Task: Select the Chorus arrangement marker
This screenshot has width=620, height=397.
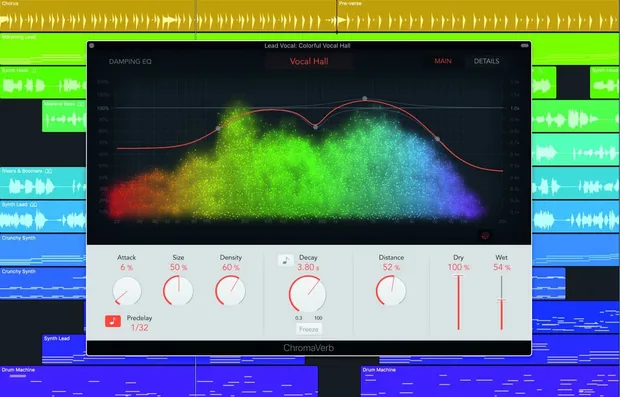Action: tap(168, 16)
